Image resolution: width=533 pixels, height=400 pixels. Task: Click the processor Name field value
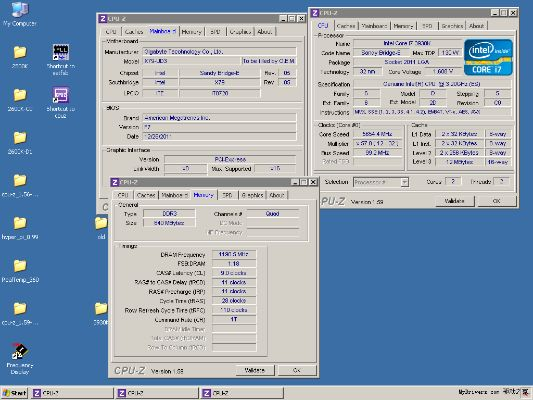[408, 44]
